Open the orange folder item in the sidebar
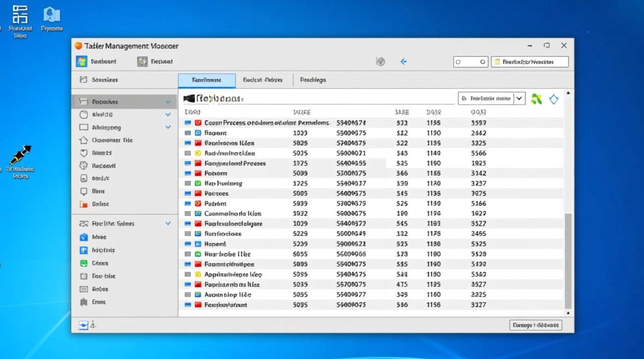 pyautogui.click(x=83, y=204)
